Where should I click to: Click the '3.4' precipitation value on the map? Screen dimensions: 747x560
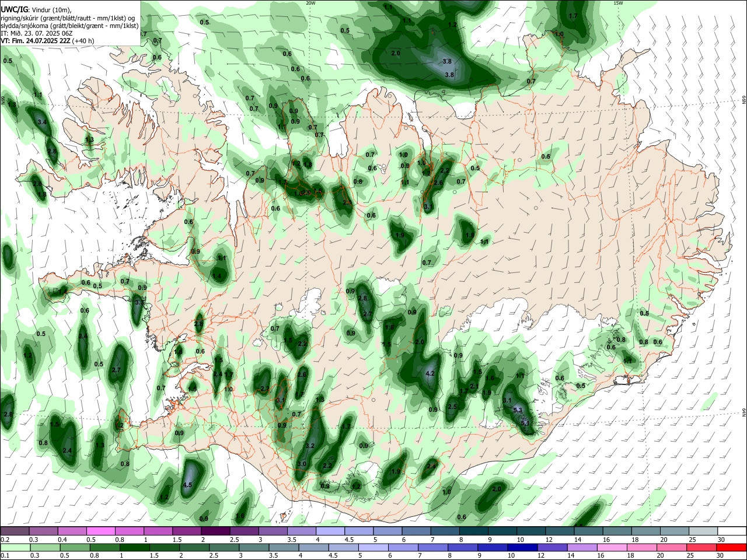point(42,123)
